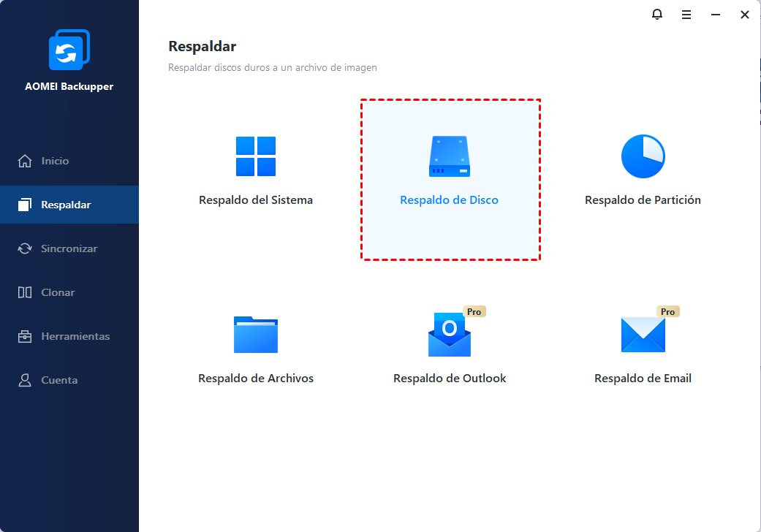Open the notifications bell icon
The height and width of the screenshot is (532, 761).
pos(656,15)
